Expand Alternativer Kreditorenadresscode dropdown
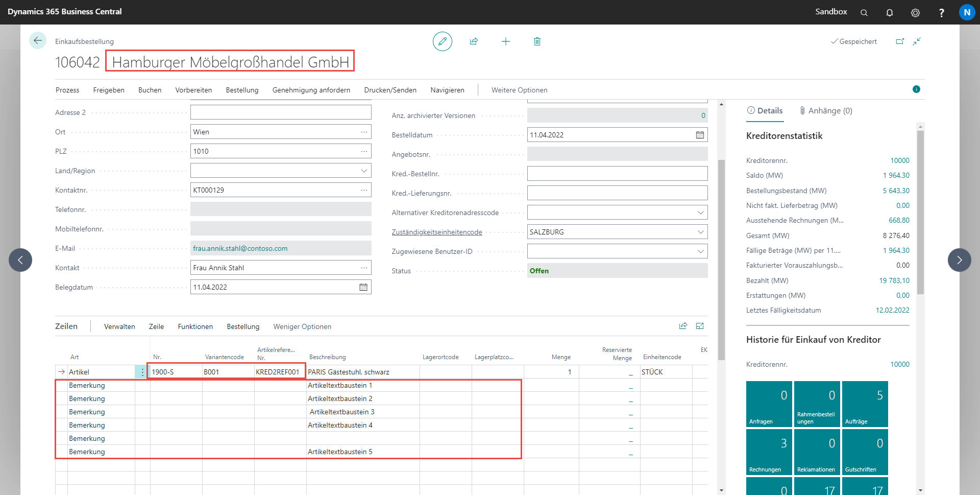980x495 pixels. click(x=700, y=213)
